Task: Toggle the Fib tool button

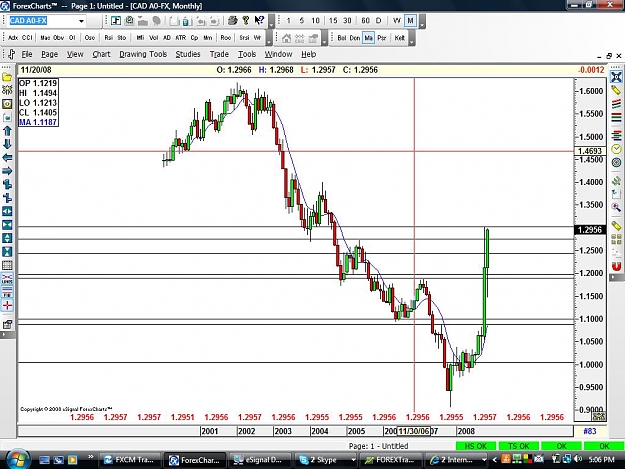Action: point(7,292)
